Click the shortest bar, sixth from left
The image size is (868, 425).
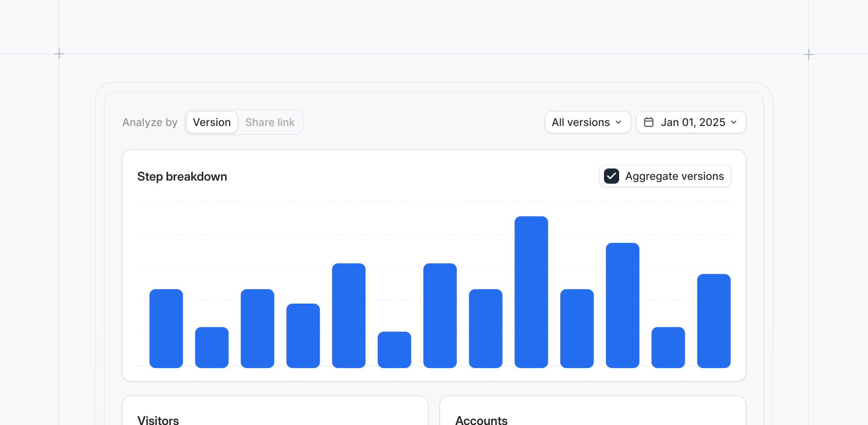(394, 349)
